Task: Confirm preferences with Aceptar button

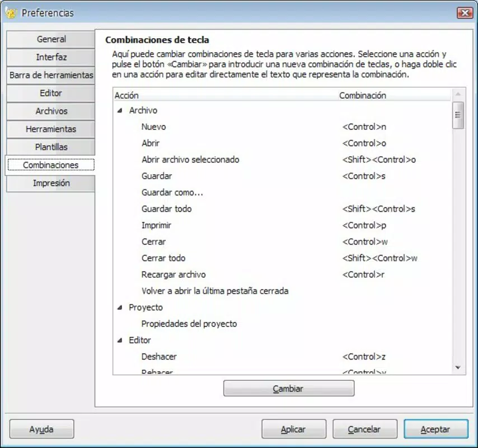Action: click(x=436, y=429)
